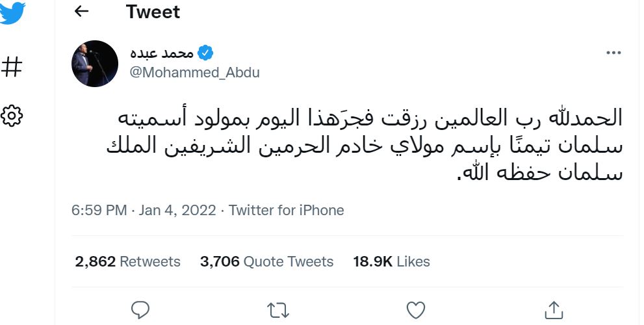The width and height of the screenshot is (644, 325).
Task: View the 3,706 Quote Tweets list
Action: tap(266, 261)
